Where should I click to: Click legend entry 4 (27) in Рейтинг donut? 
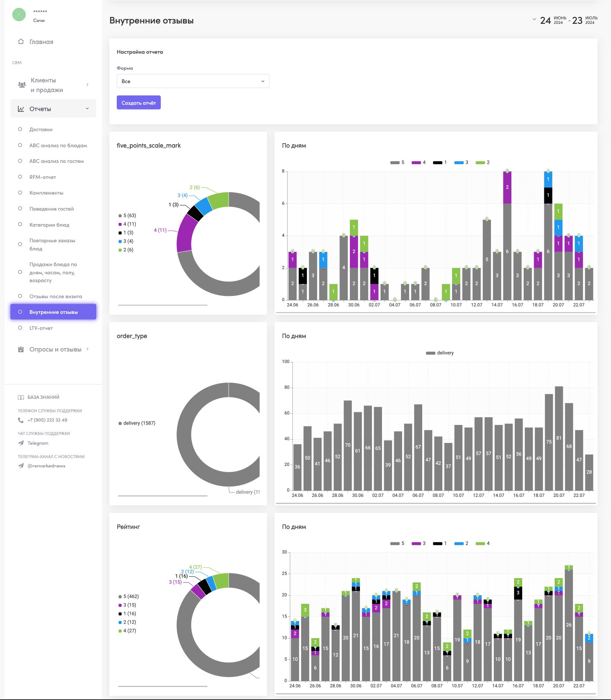click(127, 631)
